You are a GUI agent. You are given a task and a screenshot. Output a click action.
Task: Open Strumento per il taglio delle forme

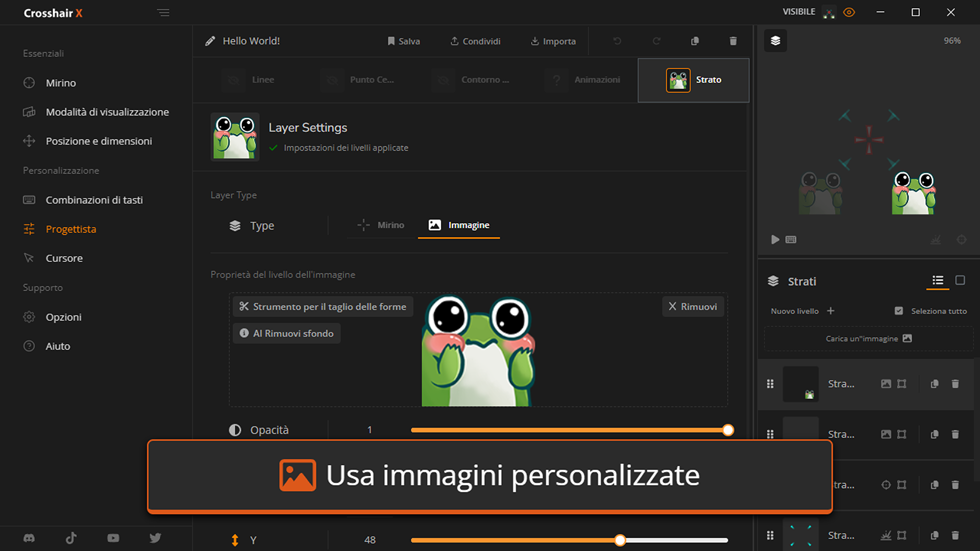323,307
